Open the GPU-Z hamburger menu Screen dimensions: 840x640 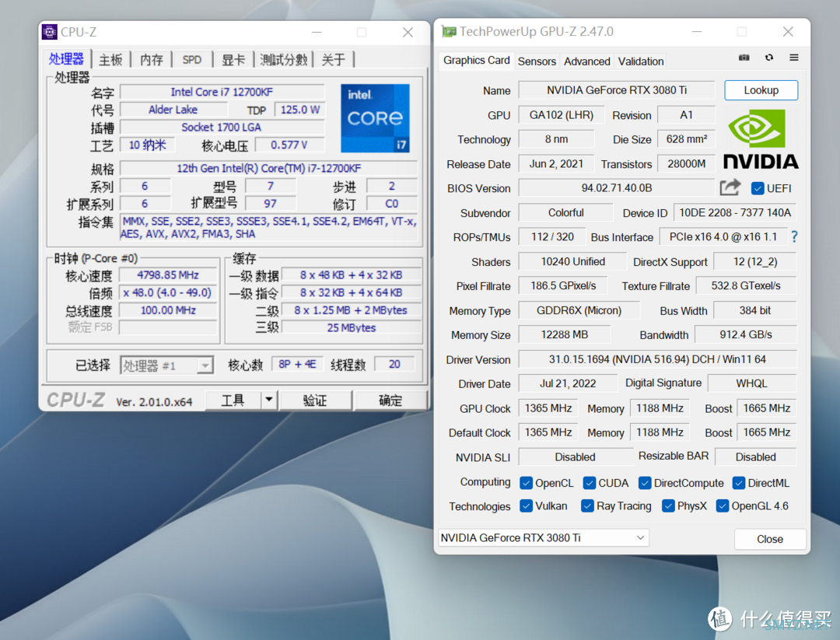point(794,58)
